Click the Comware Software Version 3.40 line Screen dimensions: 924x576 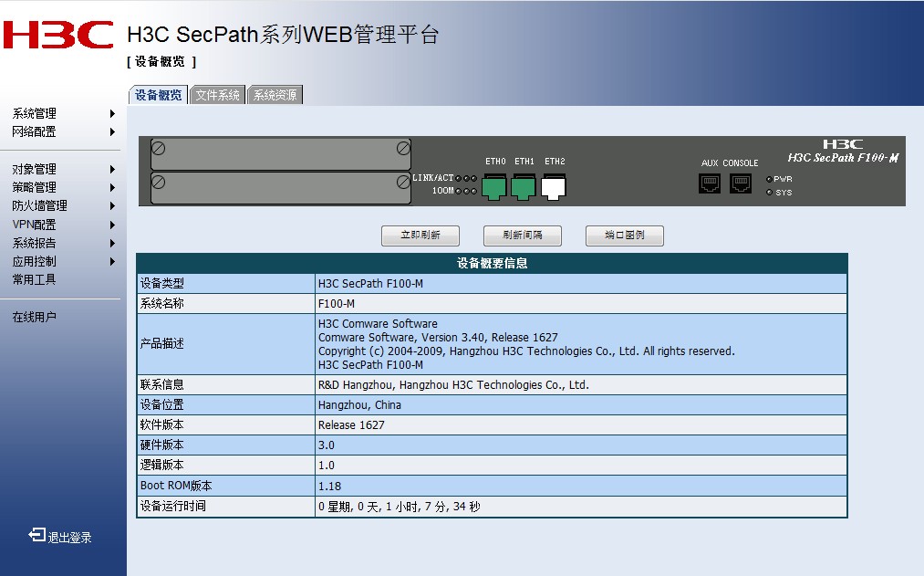pyautogui.click(x=438, y=338)
